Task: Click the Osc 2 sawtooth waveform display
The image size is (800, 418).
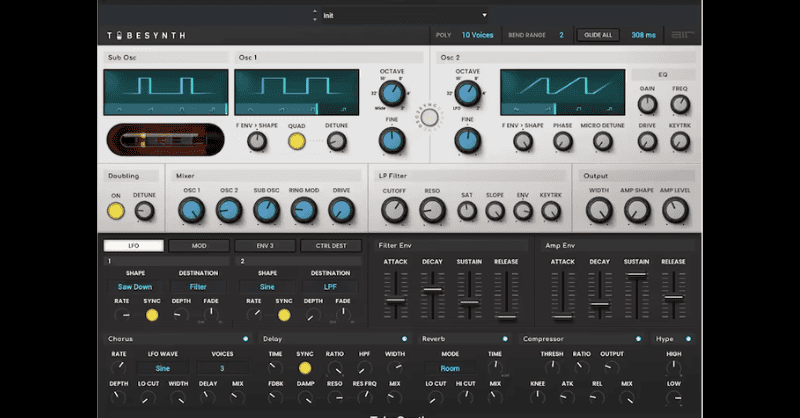Action: click(562, 92)
